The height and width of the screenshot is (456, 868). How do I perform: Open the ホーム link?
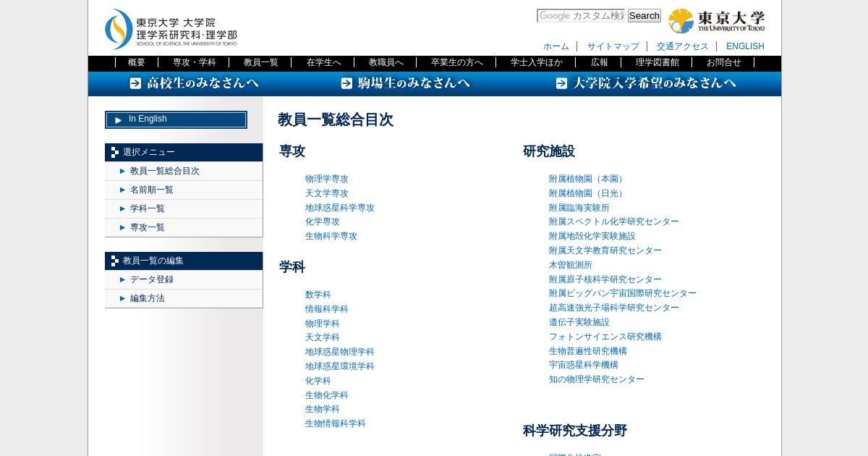click(x=556, y=46)
